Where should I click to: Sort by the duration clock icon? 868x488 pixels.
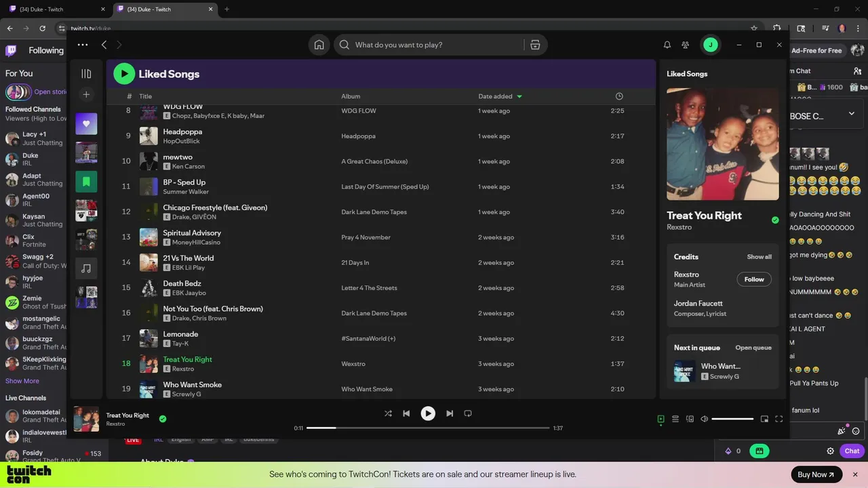coord(619,96)
